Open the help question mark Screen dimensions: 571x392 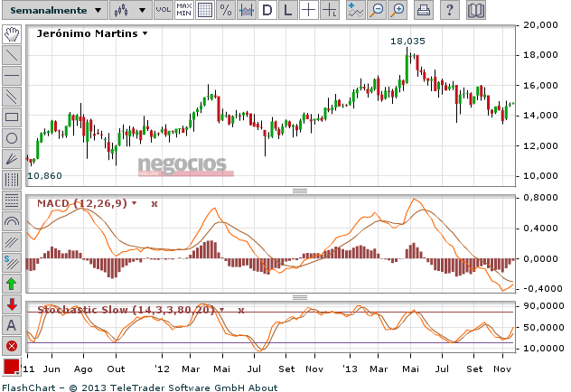point(449,10)
